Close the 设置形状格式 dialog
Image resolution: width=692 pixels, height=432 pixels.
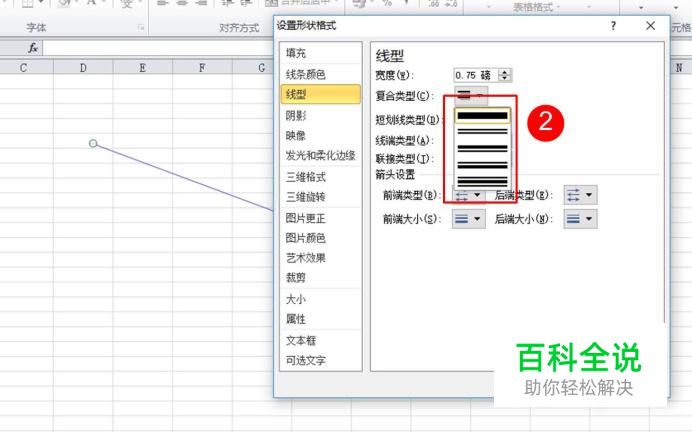pyautogui.click(x=650, y=26)
